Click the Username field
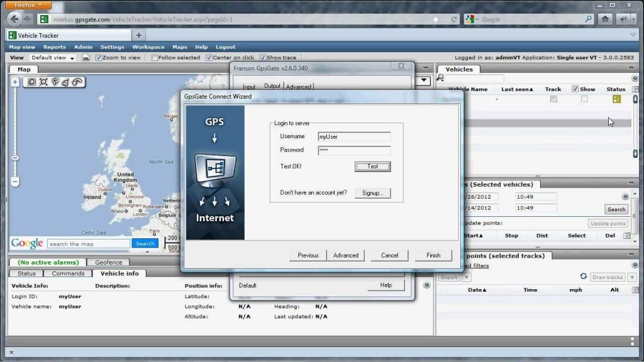This screenshot has height=362, width=644. (354, 136)
